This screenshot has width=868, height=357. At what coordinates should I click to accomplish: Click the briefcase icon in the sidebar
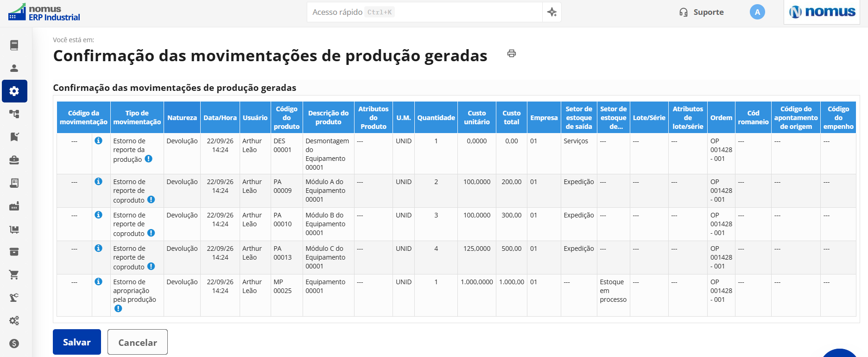[x=14, y=160]
